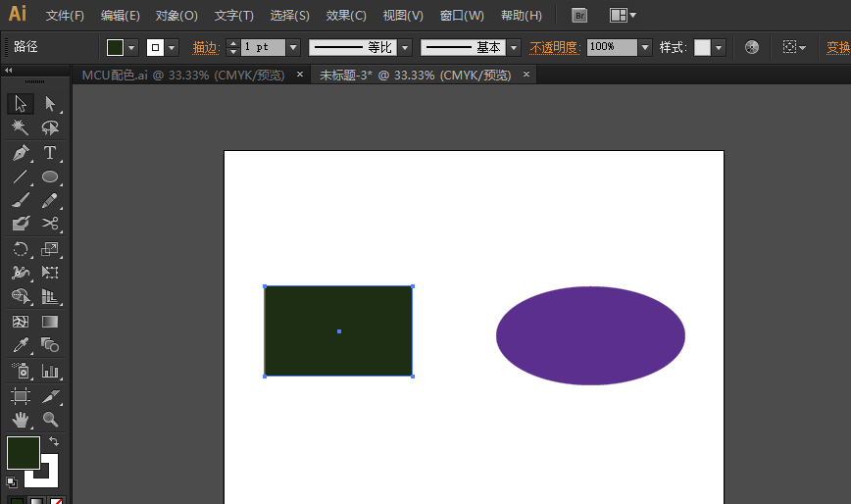The width and height of the screenshot is (851, 504).
Task: Select the Pencil tool
Action: 50,200
